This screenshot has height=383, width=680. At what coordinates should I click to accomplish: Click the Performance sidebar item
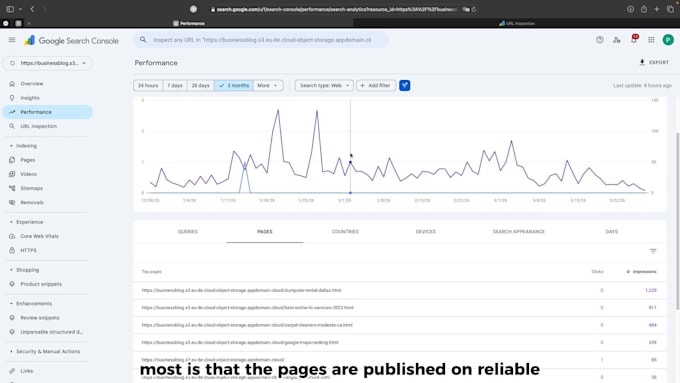click(x=48, y=112)
